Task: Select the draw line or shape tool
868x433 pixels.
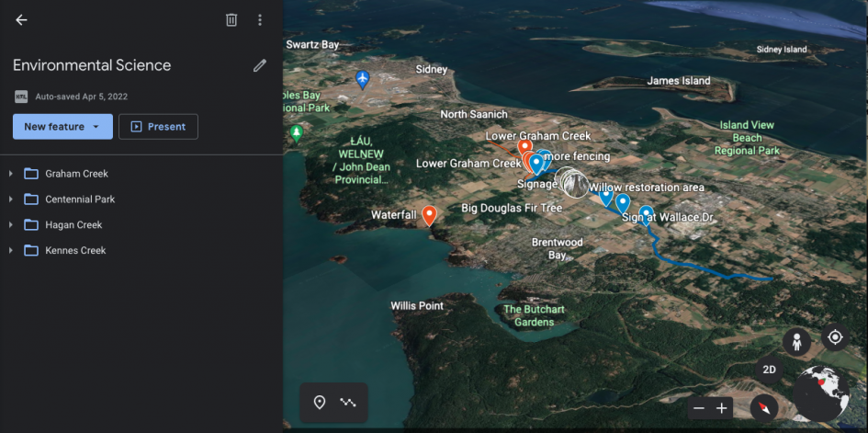Action: pyautogui.click(x=348, y=402)
